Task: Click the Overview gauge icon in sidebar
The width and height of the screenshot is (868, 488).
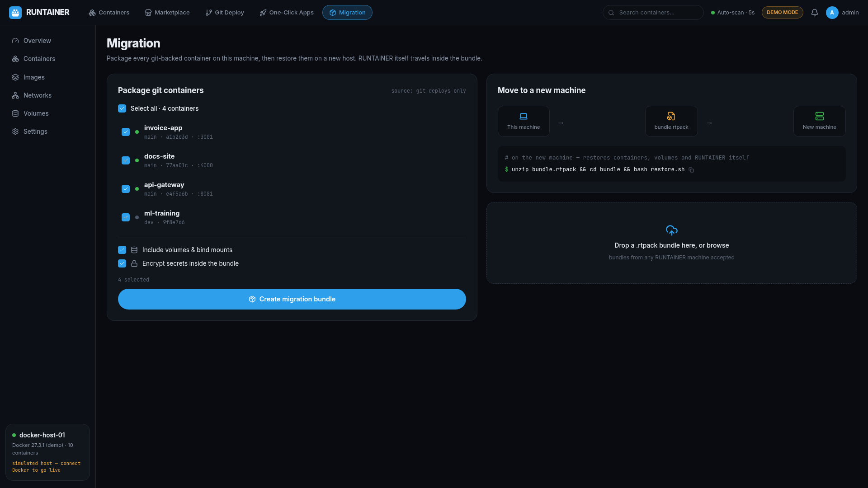Action: (x=15, y=41)
